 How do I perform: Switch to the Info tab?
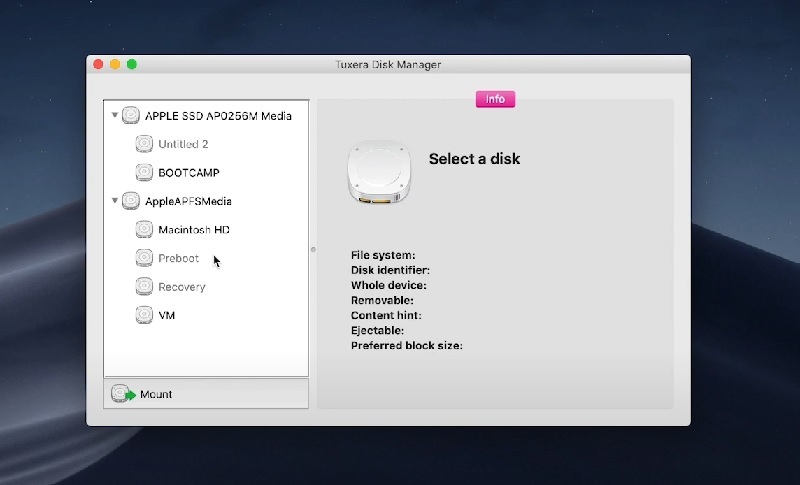(495, 99)
